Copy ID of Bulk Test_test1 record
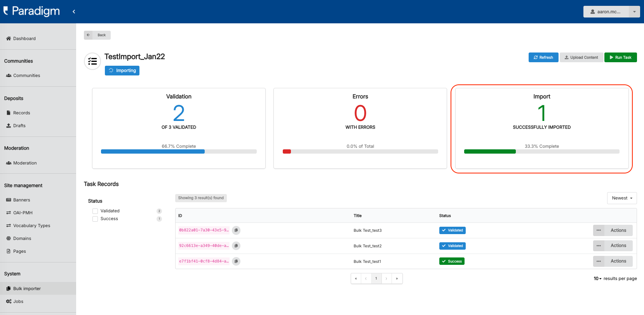Image resolution: width=644 pixels, height=315 pixels. (236, 261)
